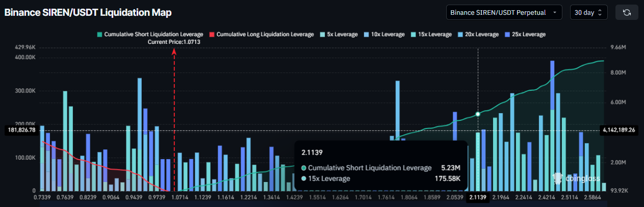Click the Current Price:1.0713 label
Image resolution: width=644 pixels, height=207 pixels.
(x=174, y=42)
